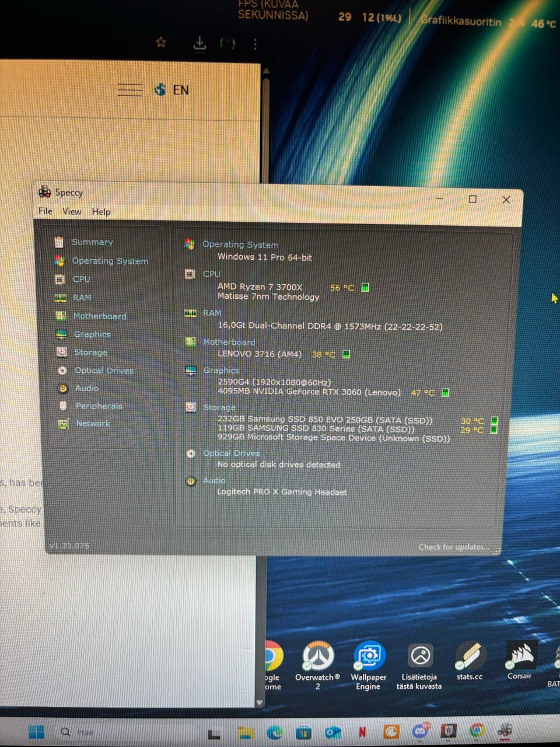Click the Optical Drives heading in summary

pyautogui.click(x=231, y=453)
